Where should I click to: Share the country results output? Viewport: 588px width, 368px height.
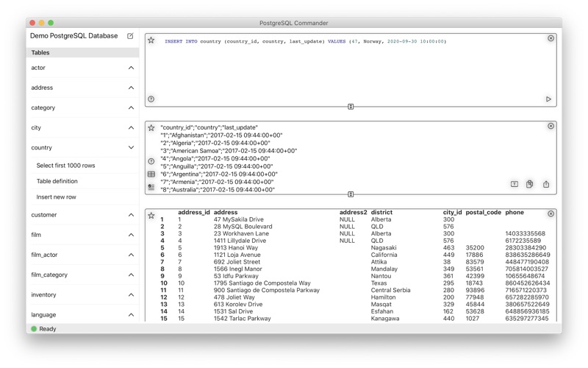click(546, 184)
